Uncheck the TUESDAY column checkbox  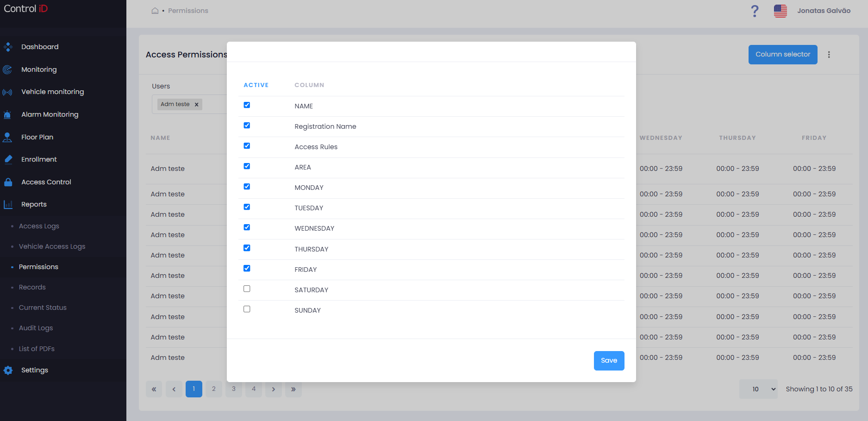pyautogui.click(x=247, y=207)
